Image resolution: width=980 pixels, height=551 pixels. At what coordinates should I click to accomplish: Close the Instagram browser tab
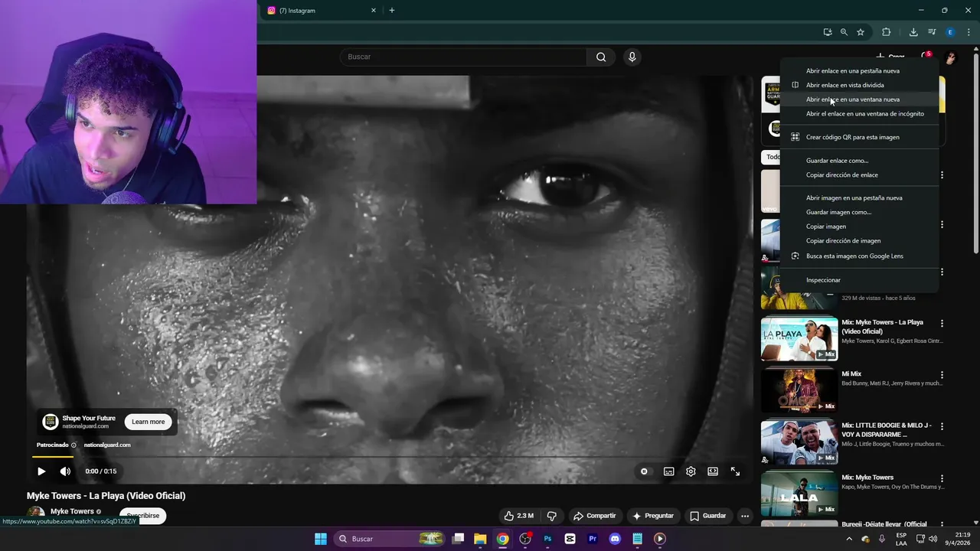[374, 11]
